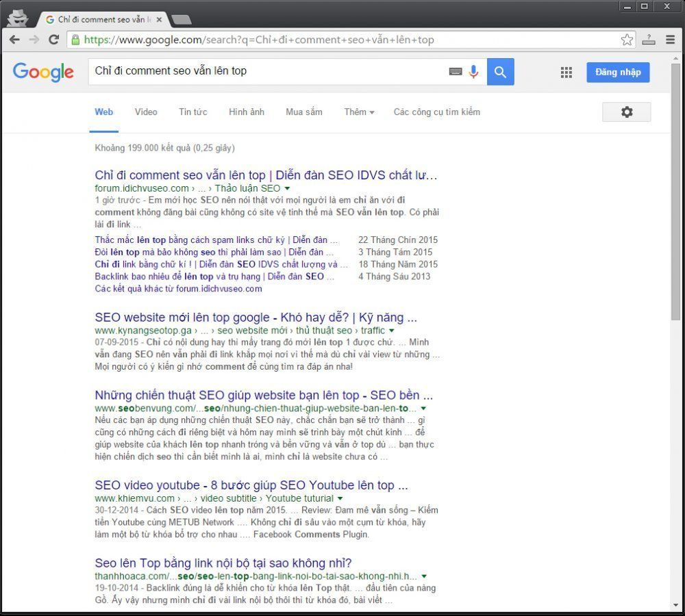This screenshot has height=616, width=685.
Task: Open Các công cụ tìm kiếm tools
Action: click(x=437, y=112)
